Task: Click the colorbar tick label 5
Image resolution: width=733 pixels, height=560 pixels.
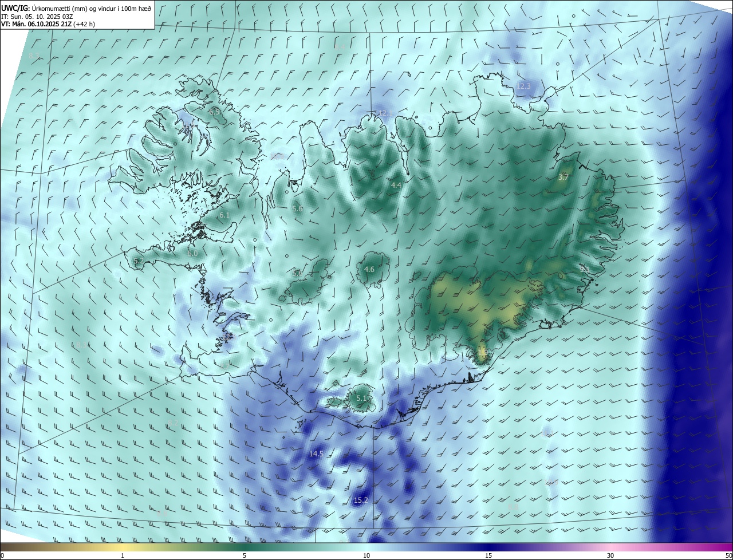Action: (245, 555)
